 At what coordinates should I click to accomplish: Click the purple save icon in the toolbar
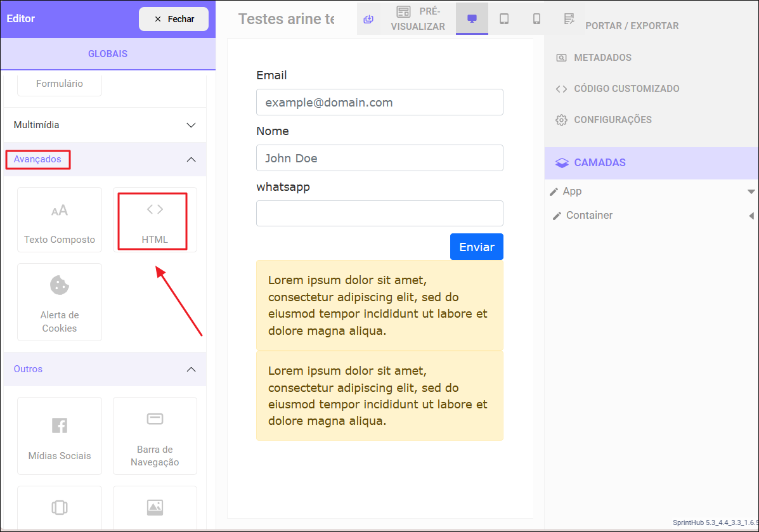point(368,19)
